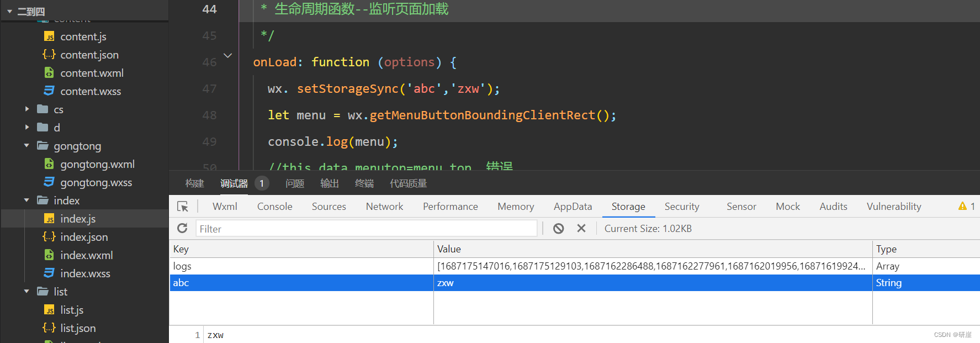Open the Console devtools tab
Image resolution: width=980 pixels, height=343 pixels.
[275, 207]
